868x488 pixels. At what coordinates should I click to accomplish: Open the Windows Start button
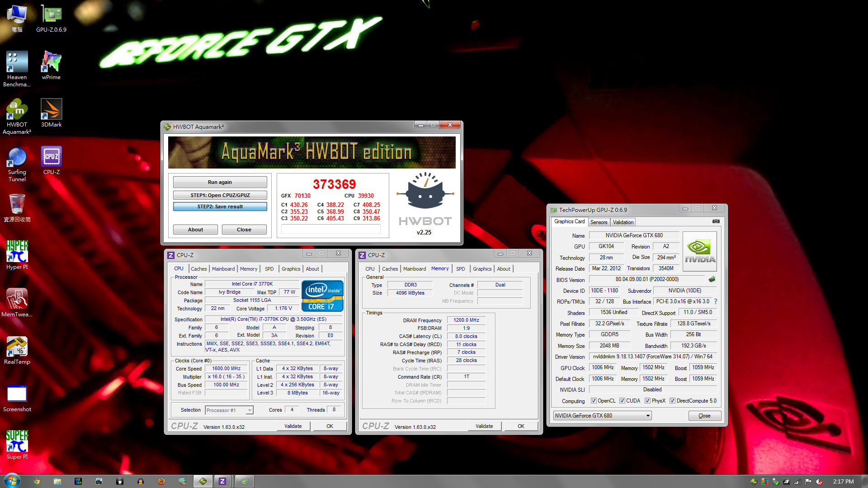pos(12,481)
